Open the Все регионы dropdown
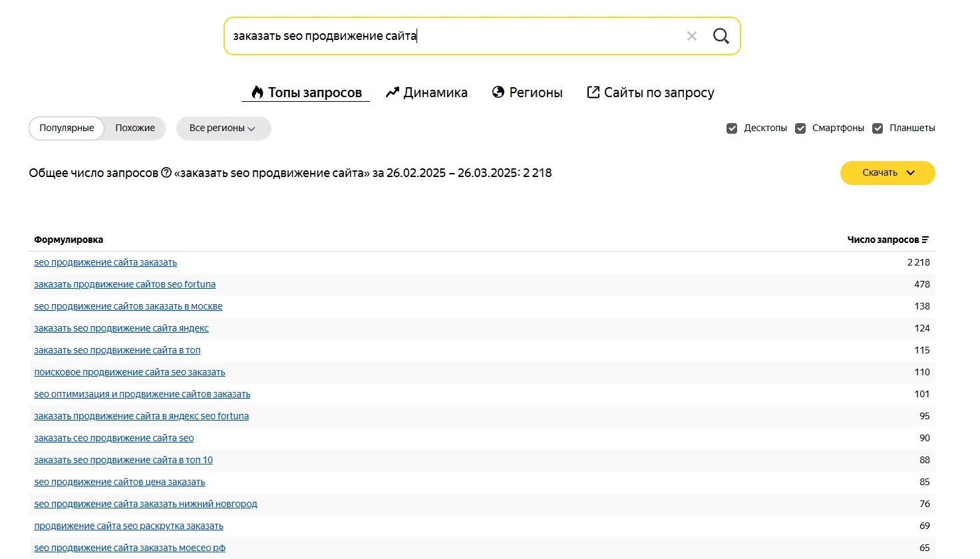 click(223, 128)
